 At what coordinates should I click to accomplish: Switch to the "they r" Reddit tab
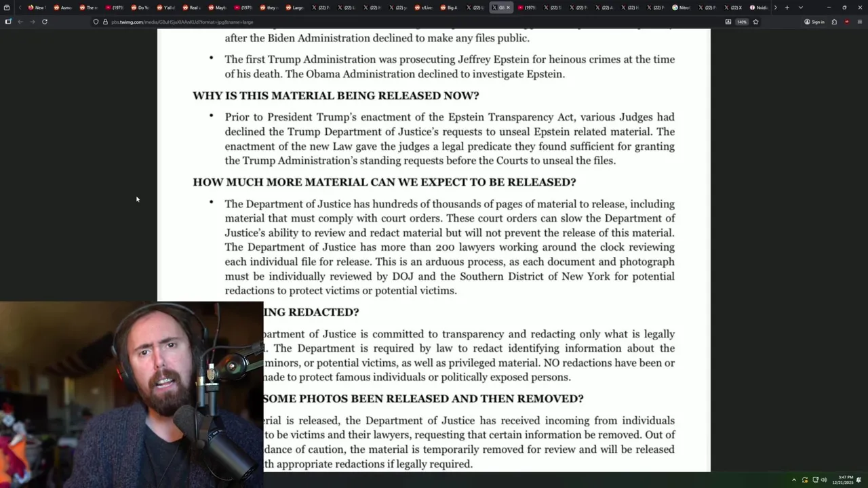269,7
